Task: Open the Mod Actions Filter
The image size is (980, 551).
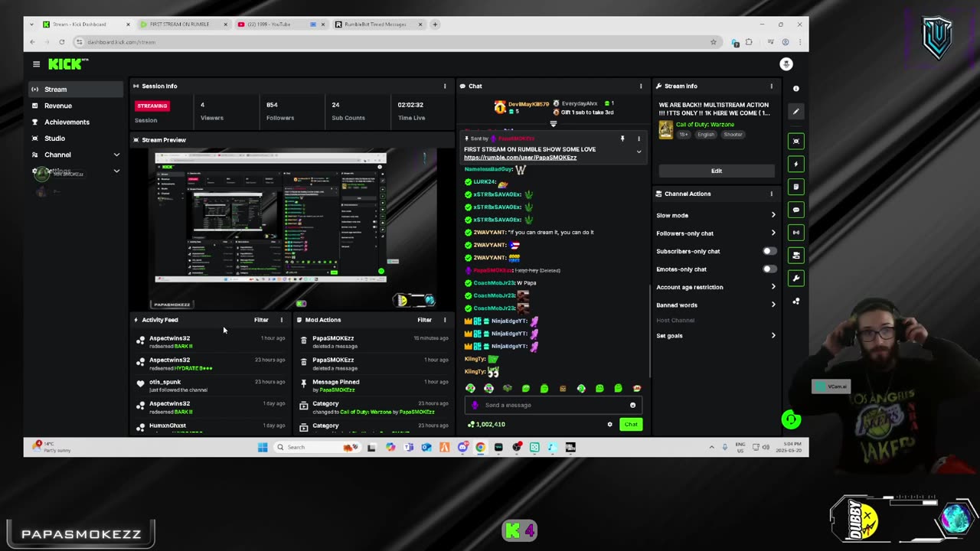Action: point(424,320)
